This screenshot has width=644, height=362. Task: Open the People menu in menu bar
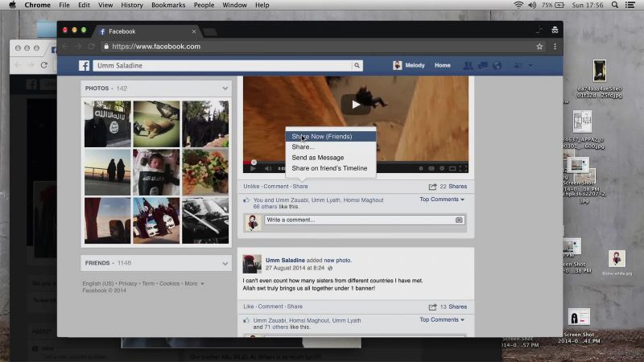(204, 5)
